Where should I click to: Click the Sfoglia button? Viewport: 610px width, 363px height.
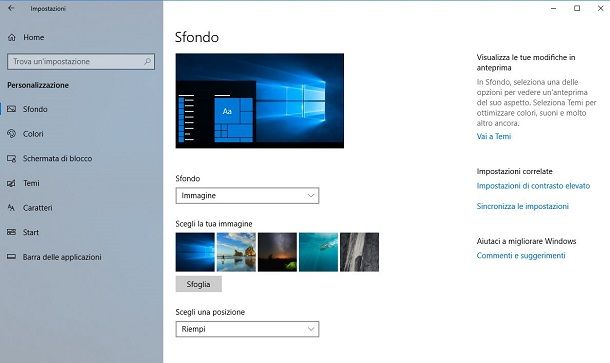tap(199, 284)
